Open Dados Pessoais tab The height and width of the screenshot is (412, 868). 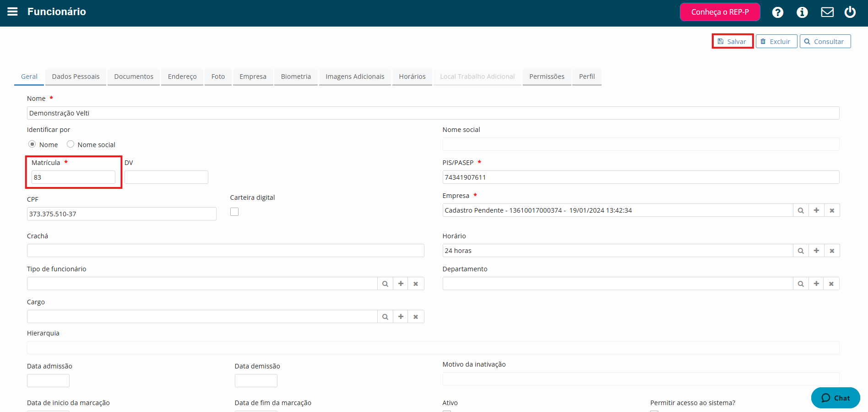(76, 77)
